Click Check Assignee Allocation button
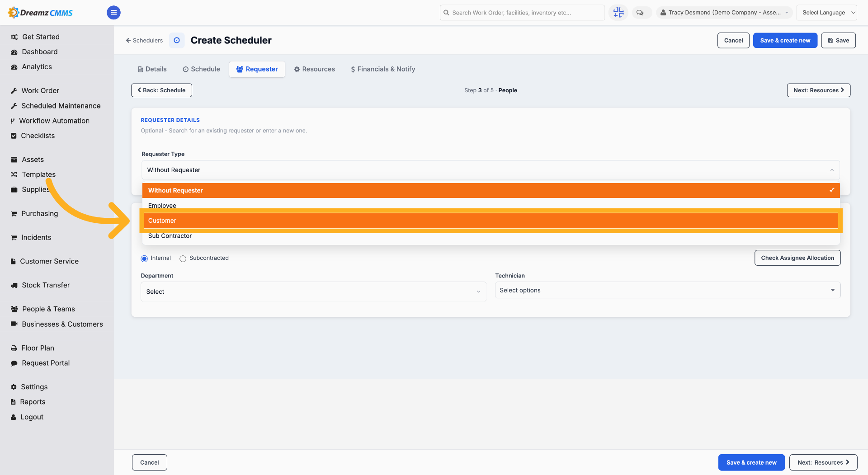The height and width of the screenshot is (475, 868). [x=797, y=258]
